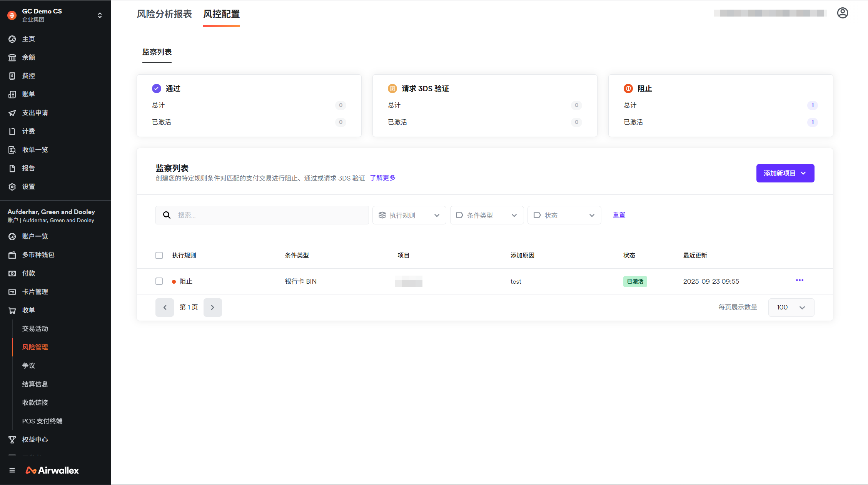The width and height of the screenshot is (868, 485).
Task: Click the 权益中心 trophy icon
Action: click(x=12, y=440)
